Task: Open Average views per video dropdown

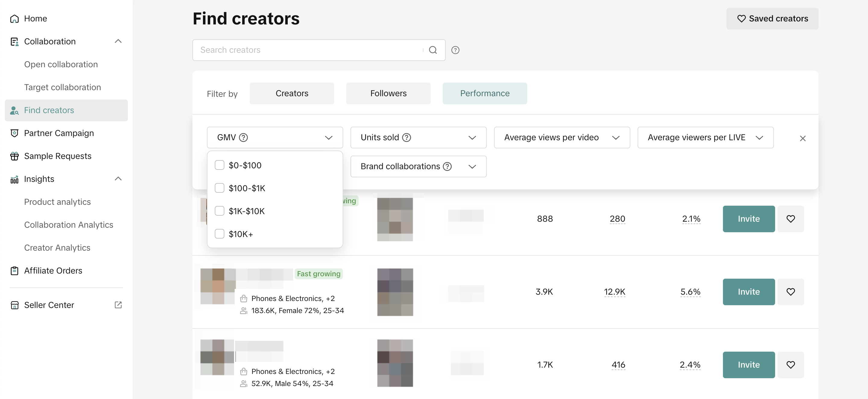Action: 562,138
